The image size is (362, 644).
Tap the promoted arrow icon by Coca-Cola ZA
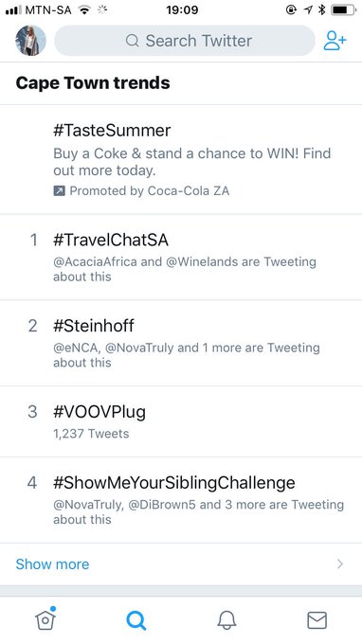pyautogui.click(x=59, y=191)
